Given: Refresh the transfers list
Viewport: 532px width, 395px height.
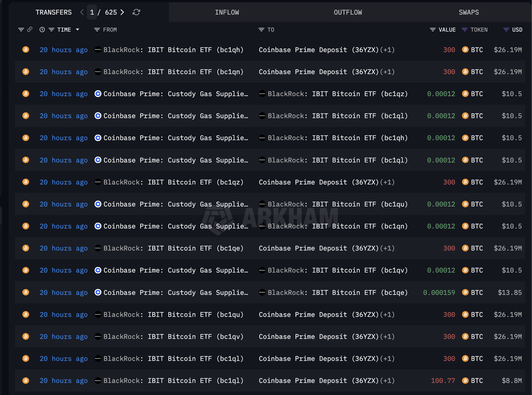Looking at the screenshot, I should pyautogui.click(x=136, y=12).
